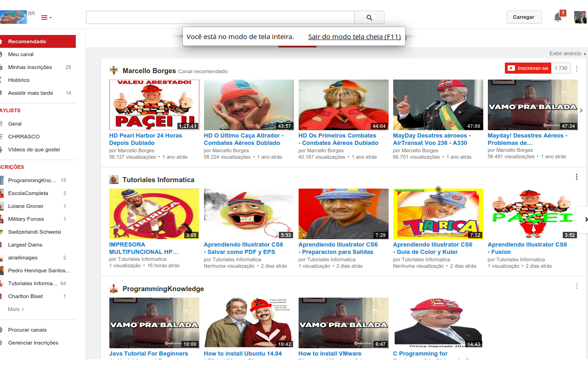Click the Marcello Borges channel icon

point(114,71)
